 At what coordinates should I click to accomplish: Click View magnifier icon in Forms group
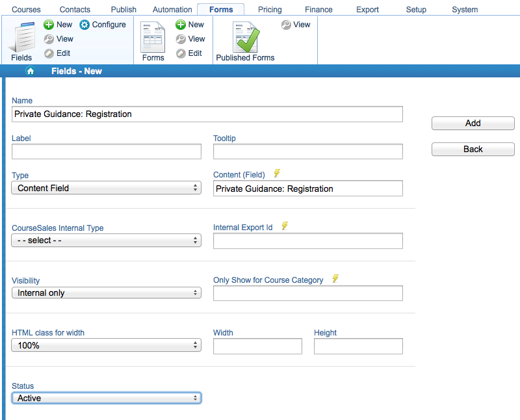181,39
